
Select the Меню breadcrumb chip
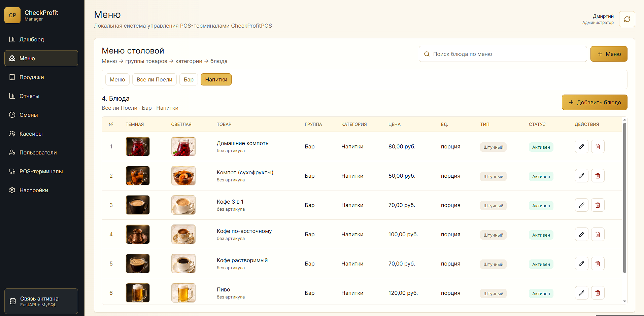117,79
